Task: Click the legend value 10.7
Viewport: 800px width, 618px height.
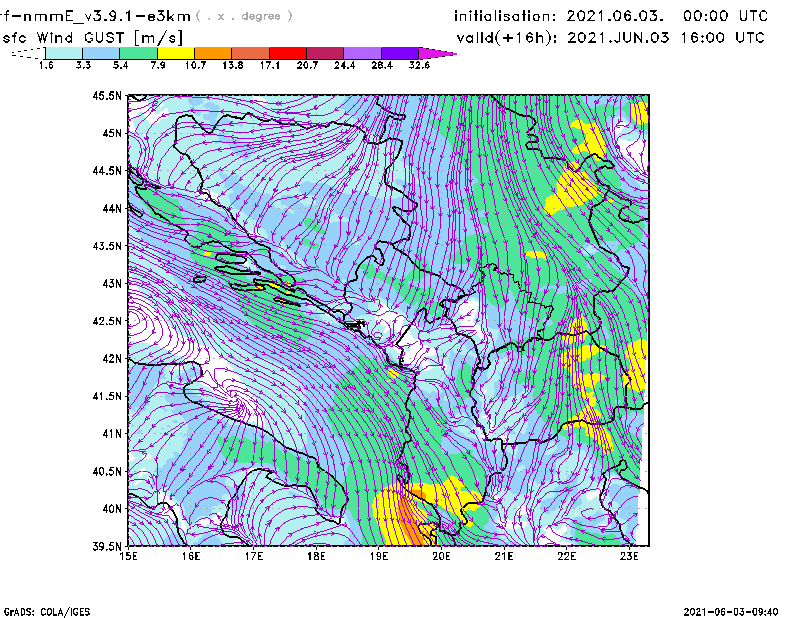Action: (x=195, y=65)
